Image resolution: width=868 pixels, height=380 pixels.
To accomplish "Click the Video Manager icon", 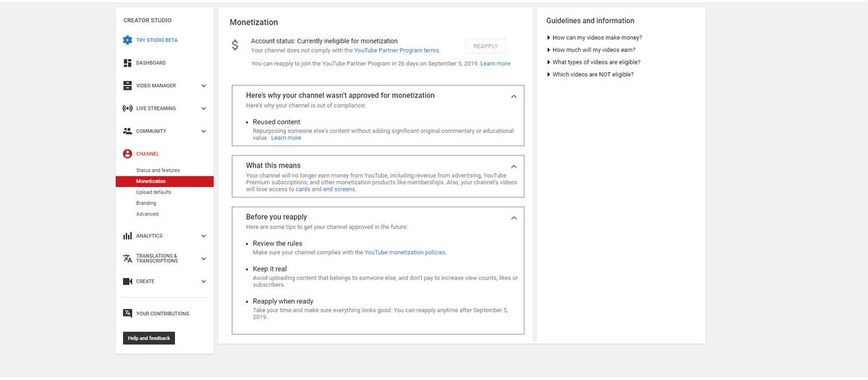I will [x=127, y=85].
